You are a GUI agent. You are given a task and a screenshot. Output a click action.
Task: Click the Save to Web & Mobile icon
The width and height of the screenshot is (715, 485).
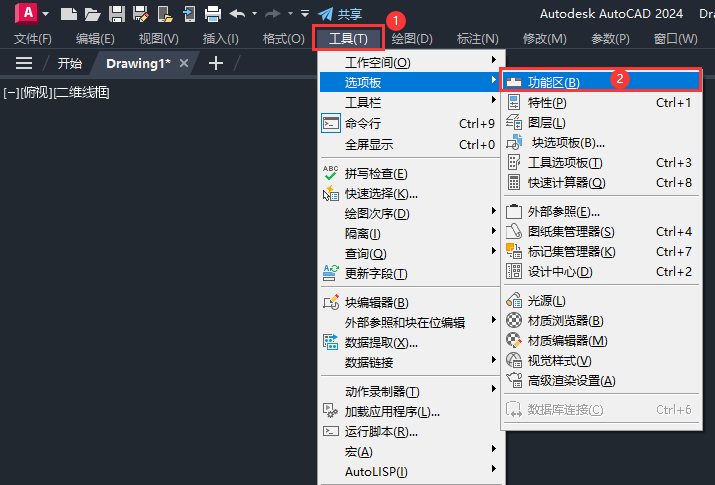coord(189,14)
